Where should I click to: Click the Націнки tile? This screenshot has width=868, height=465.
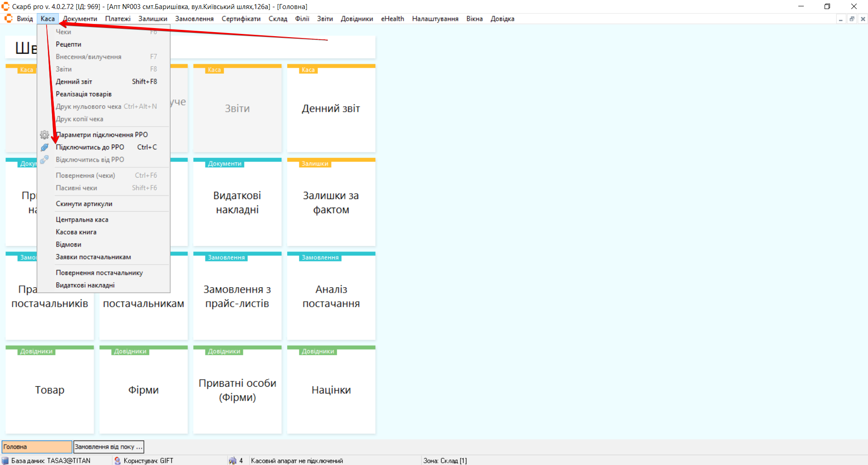331,390
